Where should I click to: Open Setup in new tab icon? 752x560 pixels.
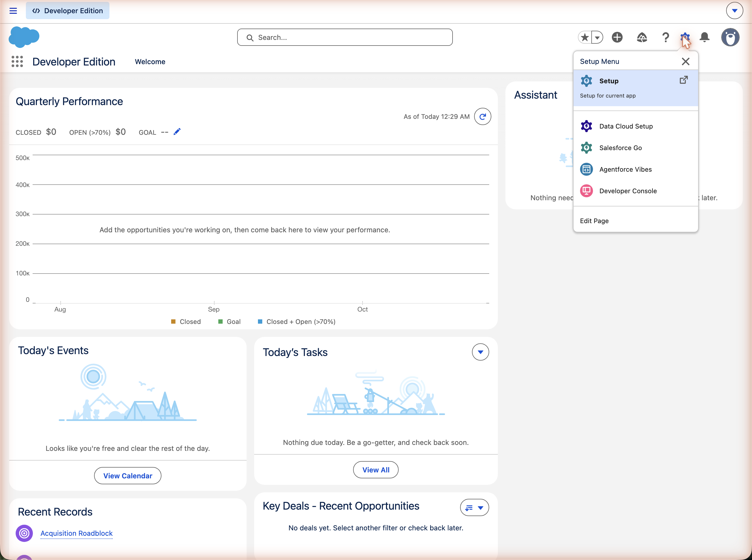click(684, 80)
